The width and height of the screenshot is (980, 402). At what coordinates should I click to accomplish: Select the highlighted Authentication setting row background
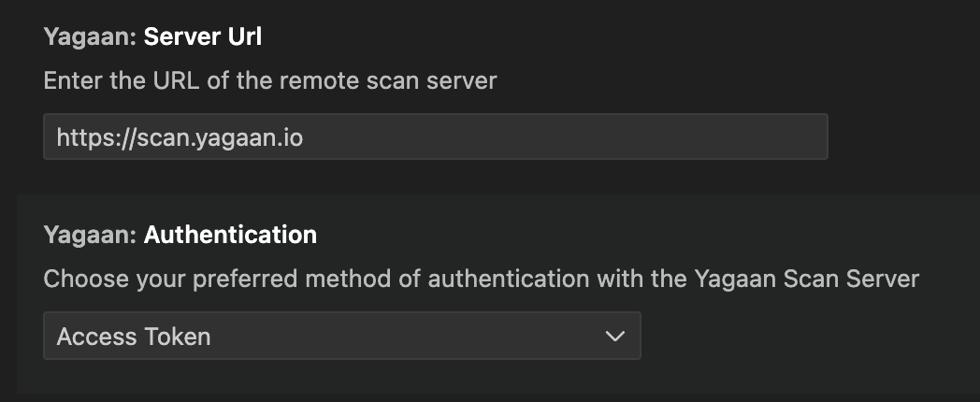[795, 234]
